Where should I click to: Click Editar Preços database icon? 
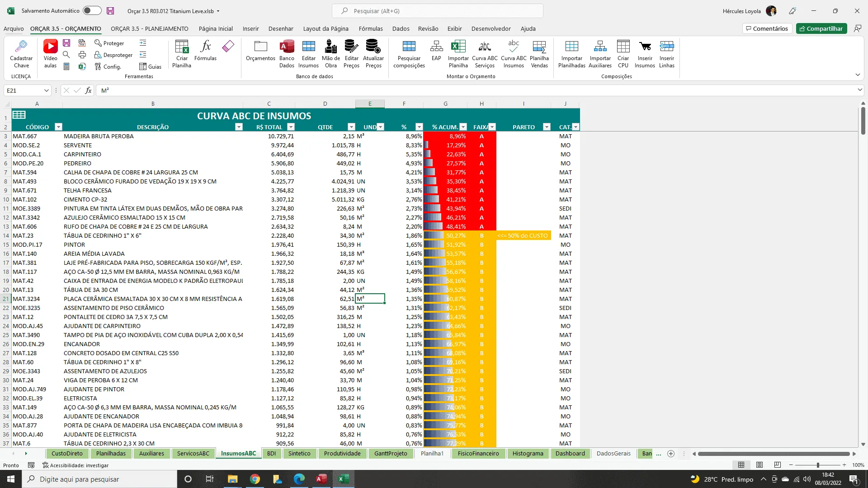[x=351, y=46]
